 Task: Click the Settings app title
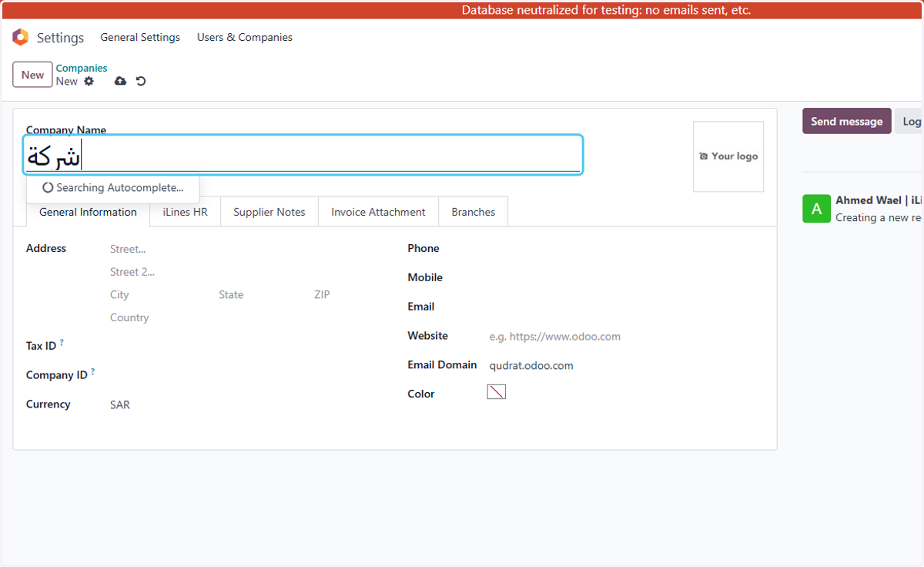pyautogui.click(x=60, y=38)
